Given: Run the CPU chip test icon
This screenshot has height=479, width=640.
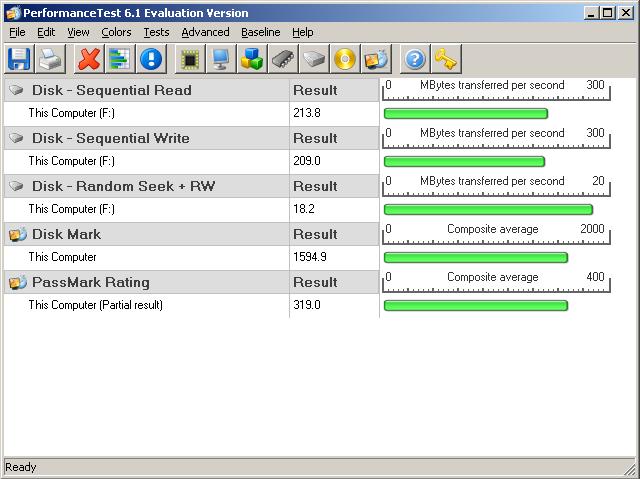Looking at the screenshot, I should [190, 59].
